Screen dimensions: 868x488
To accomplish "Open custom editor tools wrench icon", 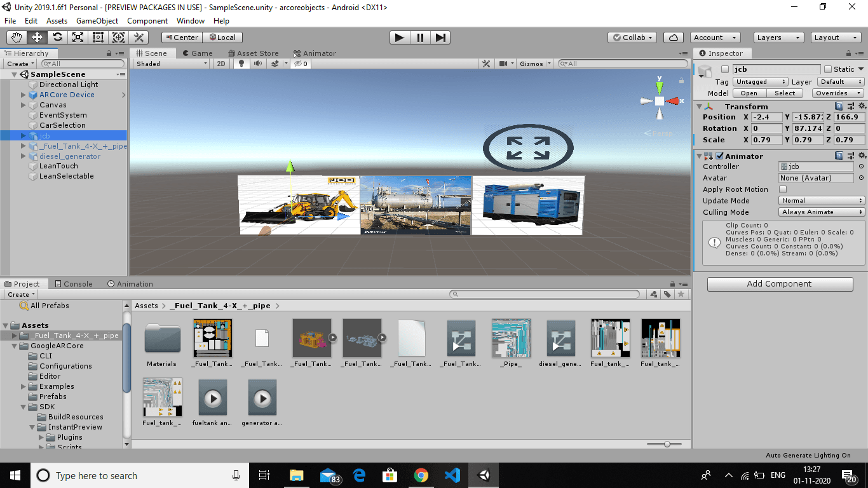I will (x=139, y=37).
